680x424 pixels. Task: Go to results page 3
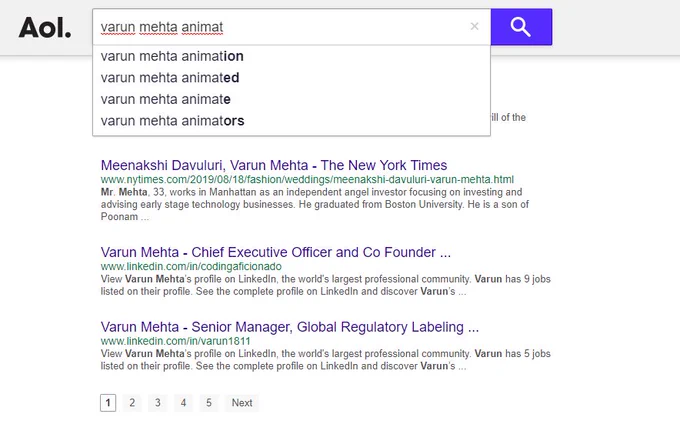click(x=158, y=403)
